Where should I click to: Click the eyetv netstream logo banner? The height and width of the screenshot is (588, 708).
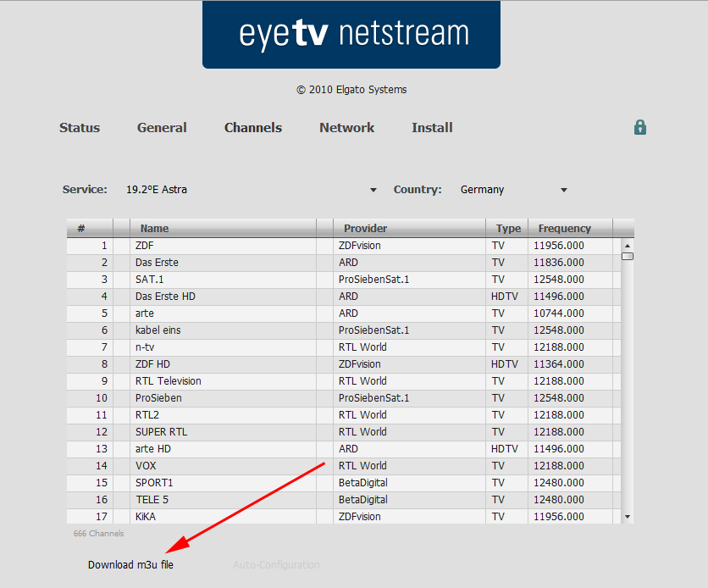point(351,34)
